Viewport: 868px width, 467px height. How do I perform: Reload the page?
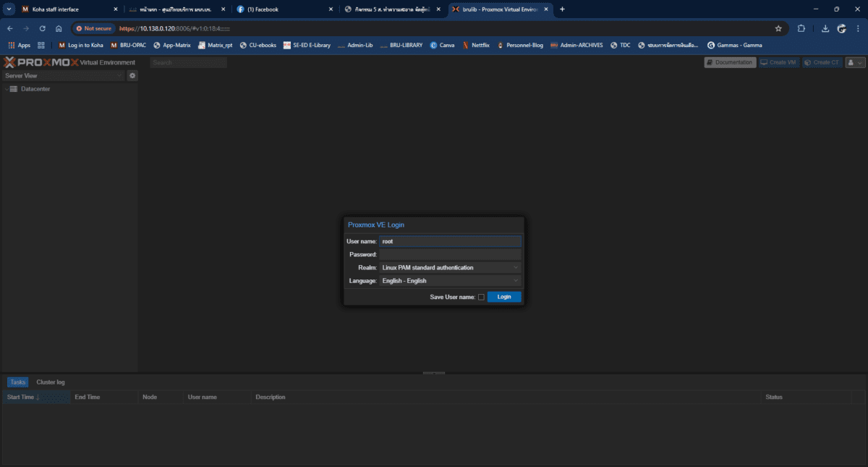[42, 28]
